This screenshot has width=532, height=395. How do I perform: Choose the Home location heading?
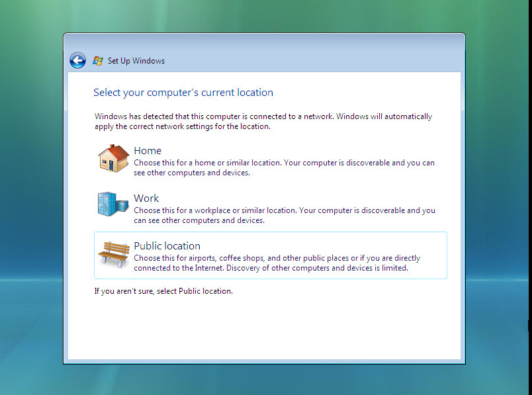click(x=148, y=151)
